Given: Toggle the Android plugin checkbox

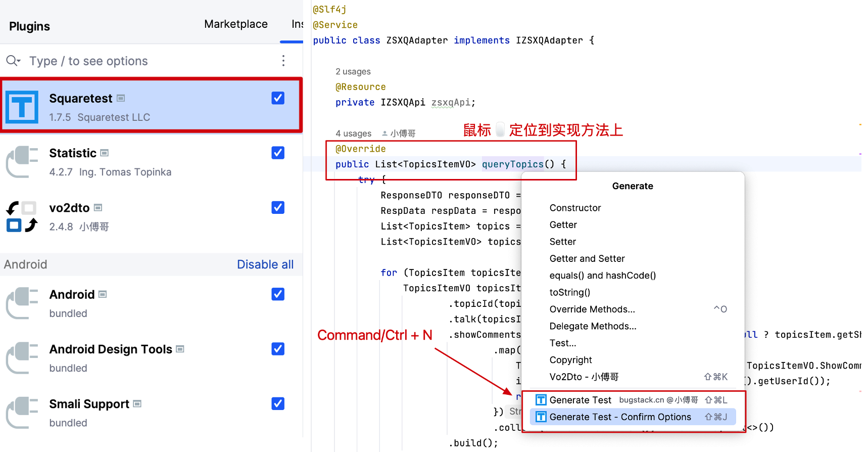Looking at the screenshot, I should click(278, 294).
